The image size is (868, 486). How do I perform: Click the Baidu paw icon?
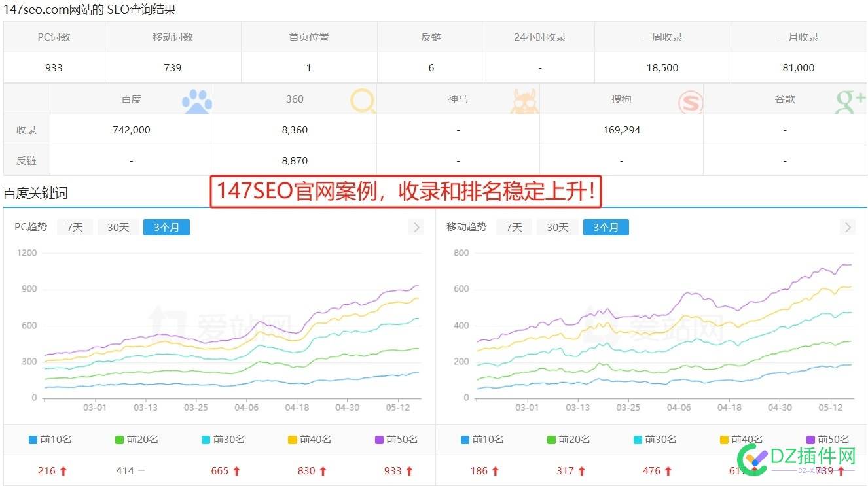tap(197, 101)
